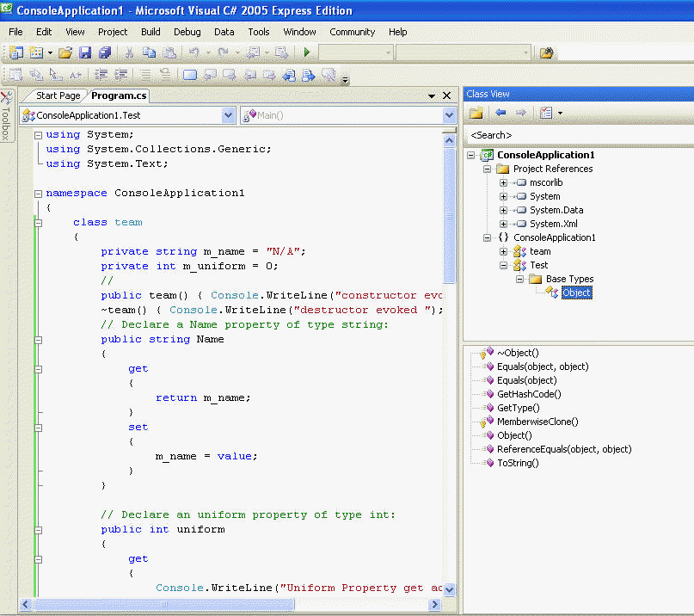Switch to the Start Page tab
Screen dimensions: 694x616
58,95
